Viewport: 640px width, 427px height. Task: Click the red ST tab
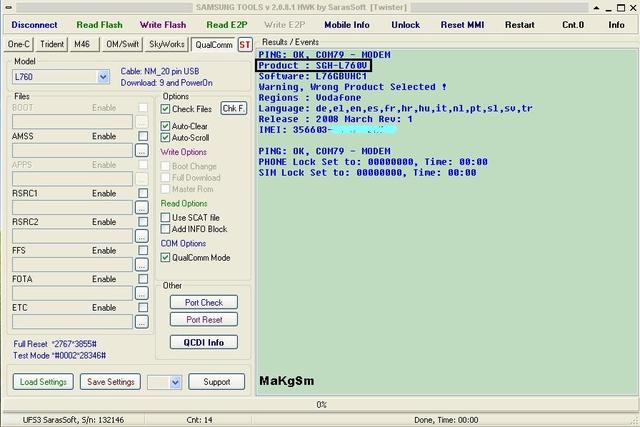click(245, 44)
